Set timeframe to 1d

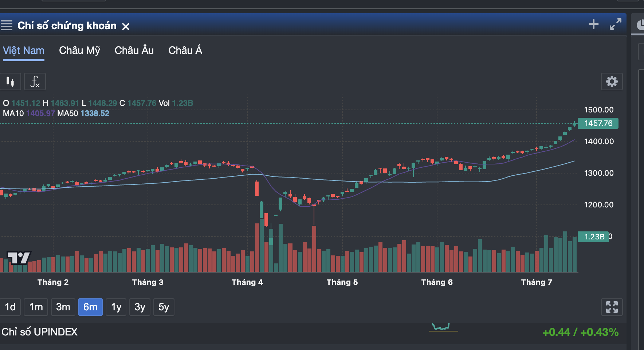(10, 307)
